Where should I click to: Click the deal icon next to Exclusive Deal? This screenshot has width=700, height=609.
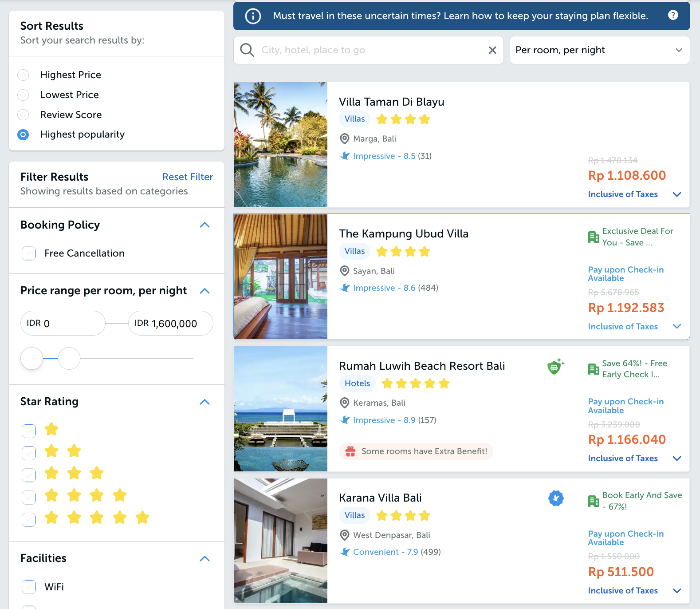(593, 237)
